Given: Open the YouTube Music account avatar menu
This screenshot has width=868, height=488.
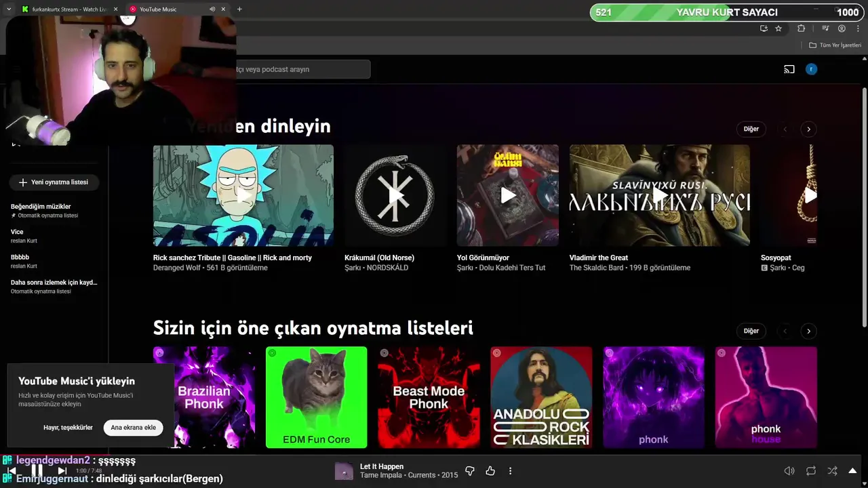Looking at the screenshot, I should [811, 69].
